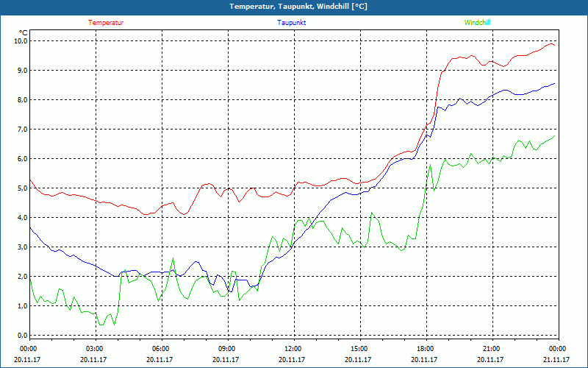Viewport: 588px width, 368px height.
Task: Click the 5,0 y-axis label
Action: pyautogui.click(x=21, y=188)
